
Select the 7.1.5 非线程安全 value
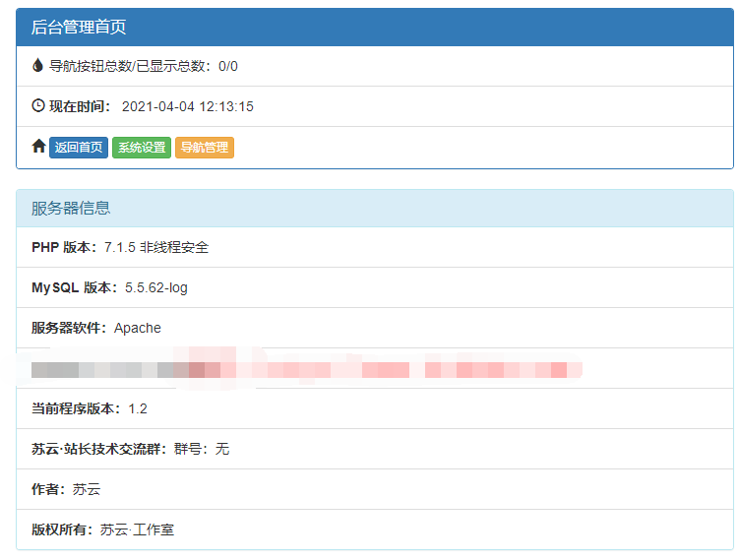point(156,248)
